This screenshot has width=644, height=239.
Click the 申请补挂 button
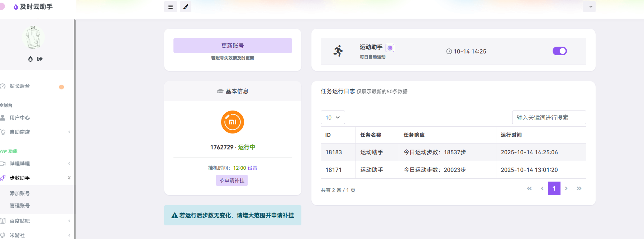pos(232,180)
